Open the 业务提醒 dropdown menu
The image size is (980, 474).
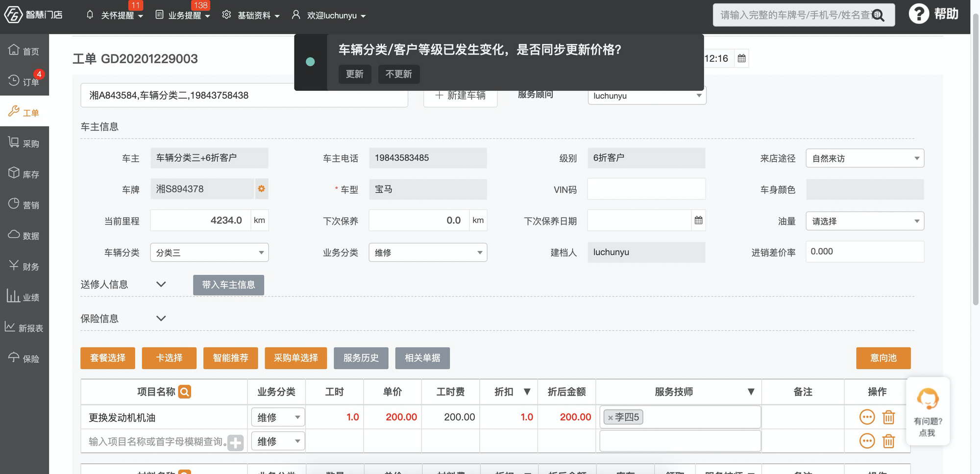[183, 15]
